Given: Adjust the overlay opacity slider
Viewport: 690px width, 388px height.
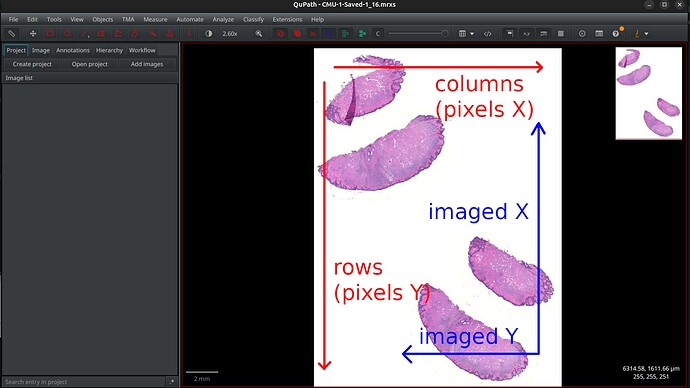Looking at the screenshot, I should 418,33.
